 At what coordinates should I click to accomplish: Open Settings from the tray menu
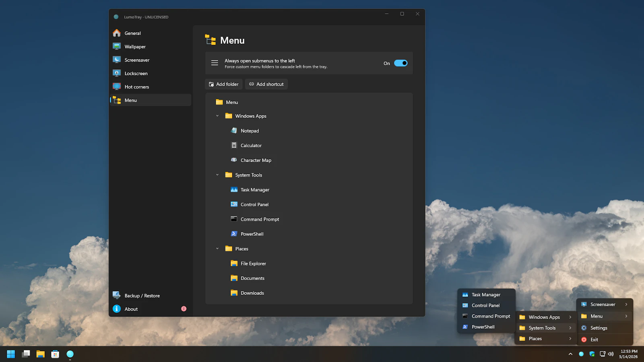pyautogui.click(x=605, y=328)
